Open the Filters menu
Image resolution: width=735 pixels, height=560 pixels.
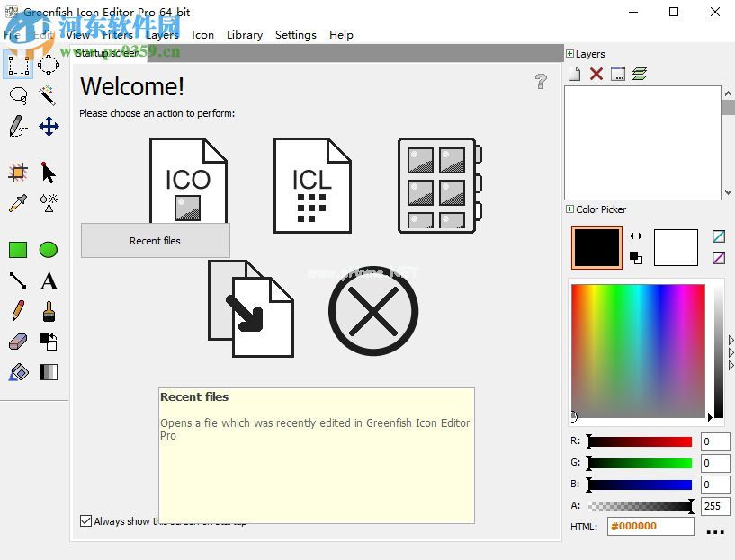117,34
